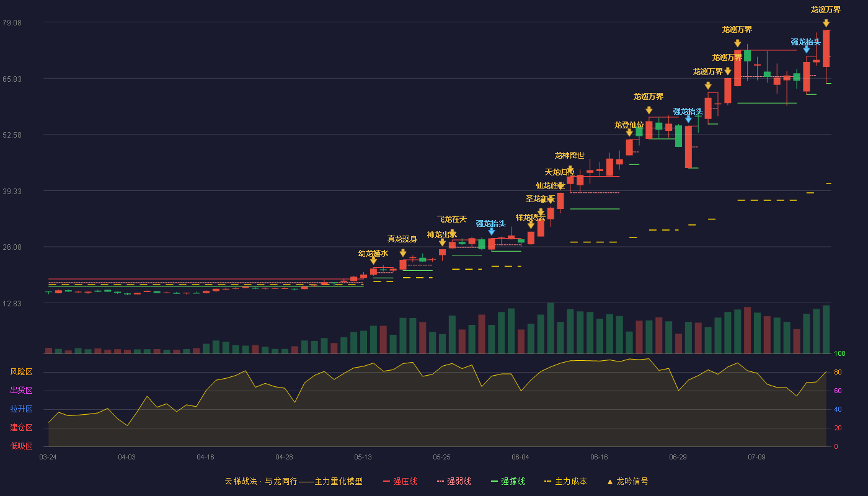Click the 拉升区 zone label
The width and height of the screenshot is (868, 496).
(x=21, y=409)
